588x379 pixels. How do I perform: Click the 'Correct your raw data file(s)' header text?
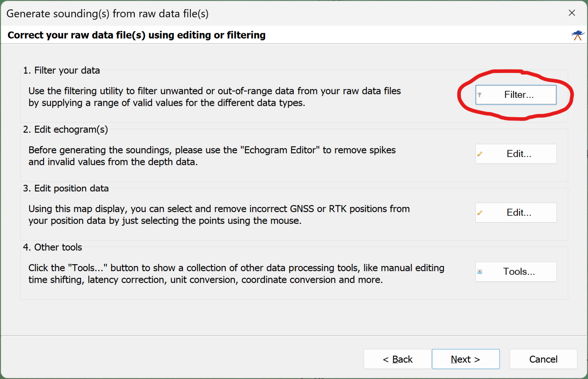pos(136,35)
